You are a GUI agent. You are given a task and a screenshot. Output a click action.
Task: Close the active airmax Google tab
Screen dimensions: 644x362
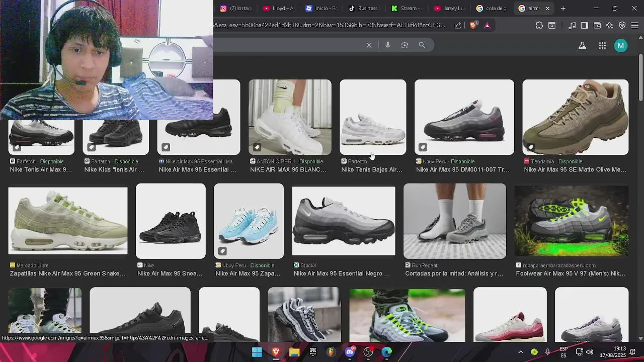(547, 9)
